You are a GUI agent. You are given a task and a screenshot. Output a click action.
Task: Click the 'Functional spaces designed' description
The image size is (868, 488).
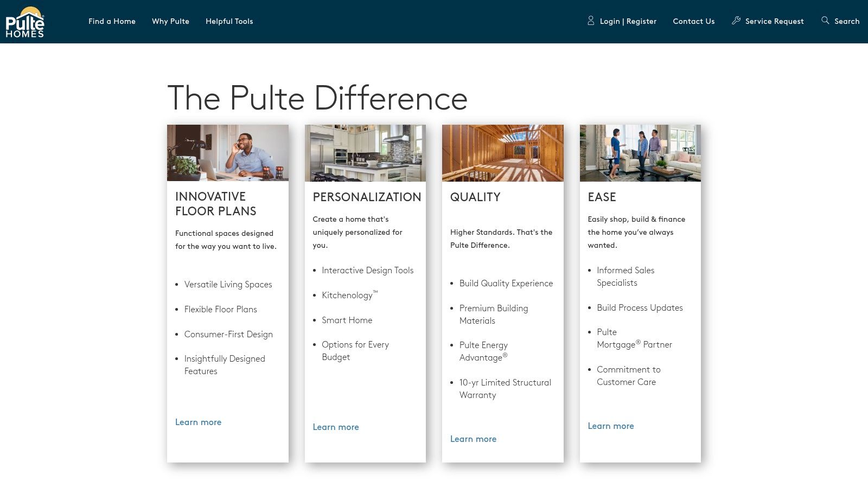tap(226, 240)
